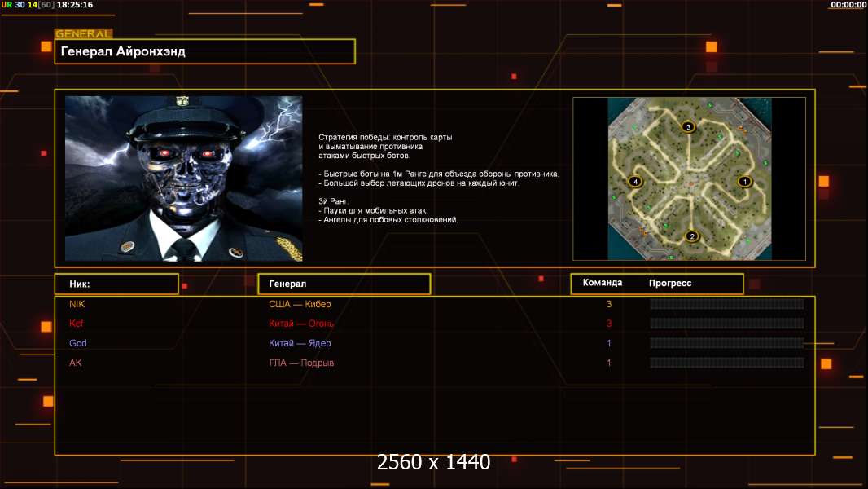Click start position marker 3 on the map

coord(688,127)
